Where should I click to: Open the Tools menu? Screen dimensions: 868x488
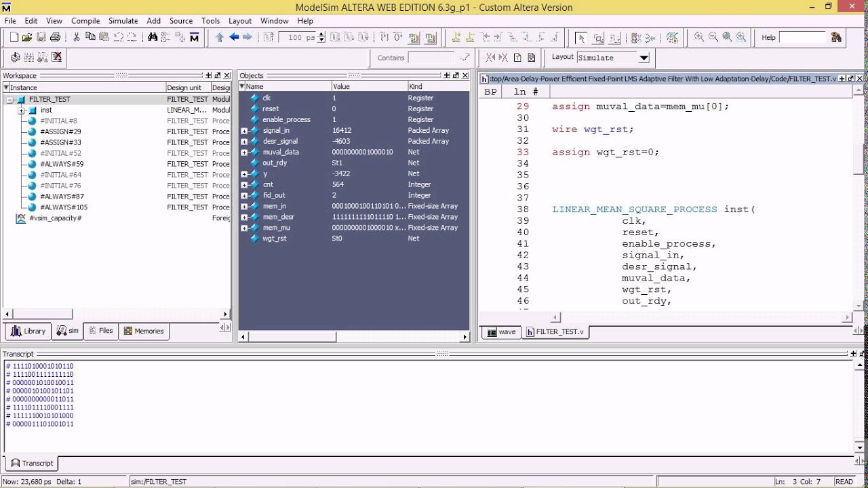pos(211,21)
